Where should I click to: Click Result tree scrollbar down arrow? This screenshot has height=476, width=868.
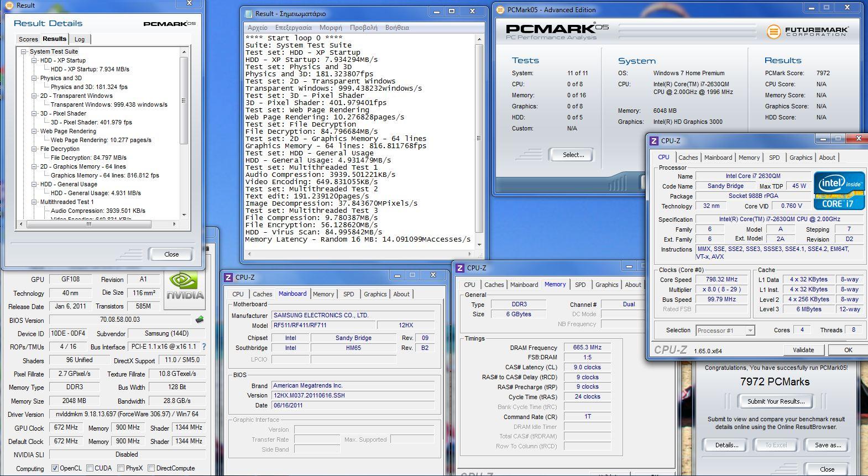184,215
